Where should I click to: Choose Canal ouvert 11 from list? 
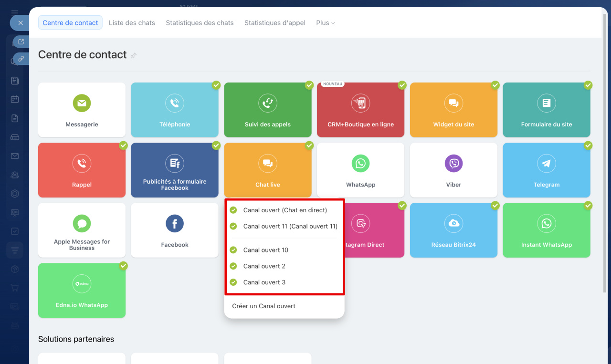(x=290, y=226)
